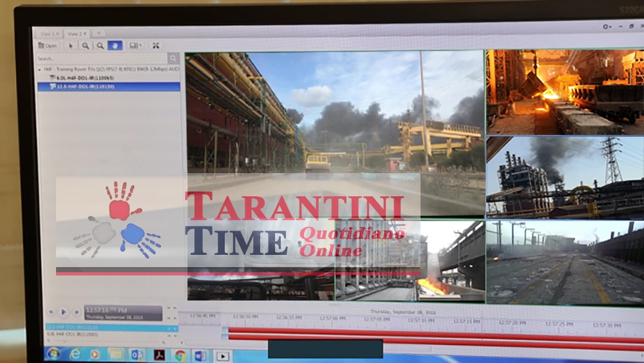644x363 pixels.
Task: Jump to 12:57:30 PM on the timeline
Action: click(607, 325)
